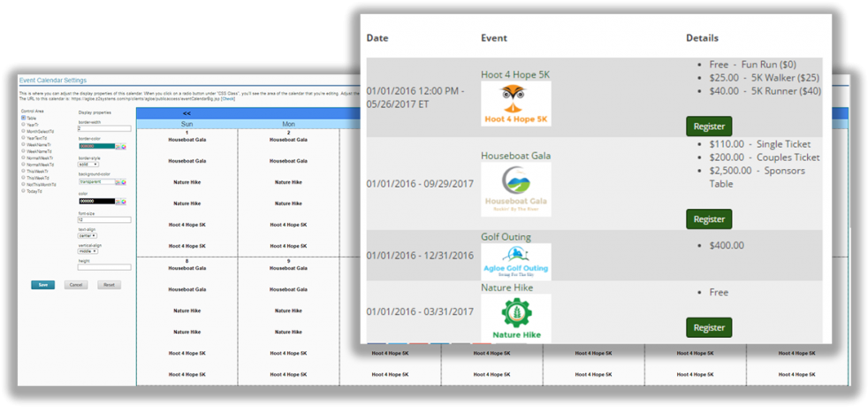Register for the Hoot 4 Hope 5K
The image size is (868, 407).
coord(709,127)
